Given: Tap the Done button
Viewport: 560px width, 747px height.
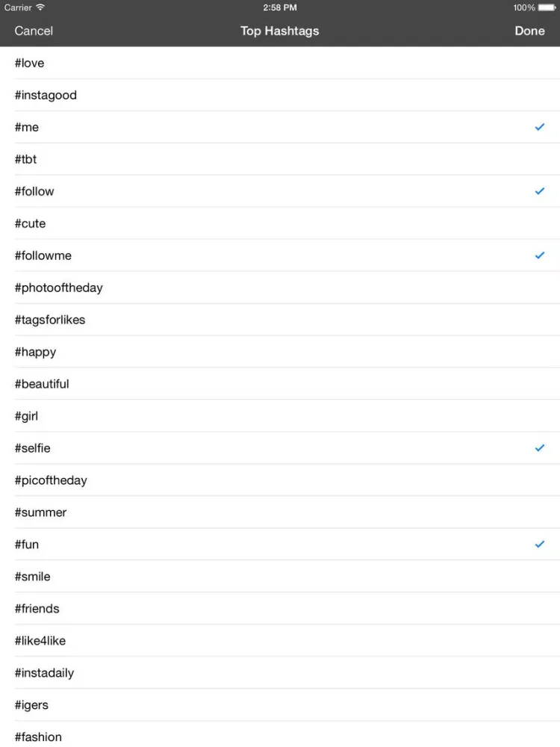Looking at the screenshot, I should tap(529, 31).
